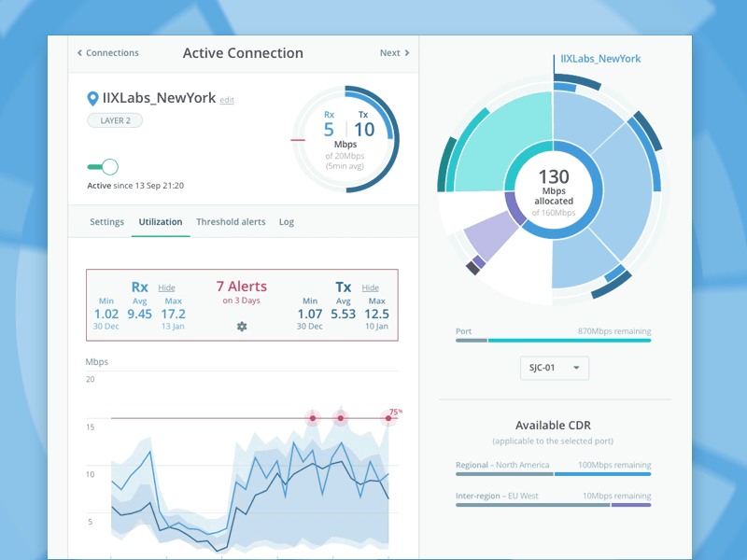The width and height of the screenshot is (747, 560).
Task: Select the Utilization tab
Action: tap(161, 222)
